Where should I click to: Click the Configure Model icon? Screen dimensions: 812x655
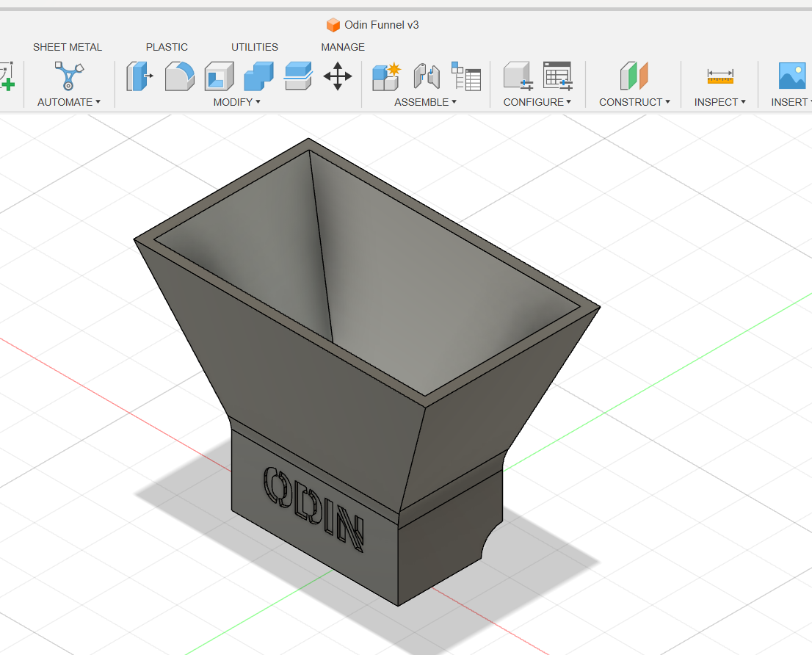point(518,76)
